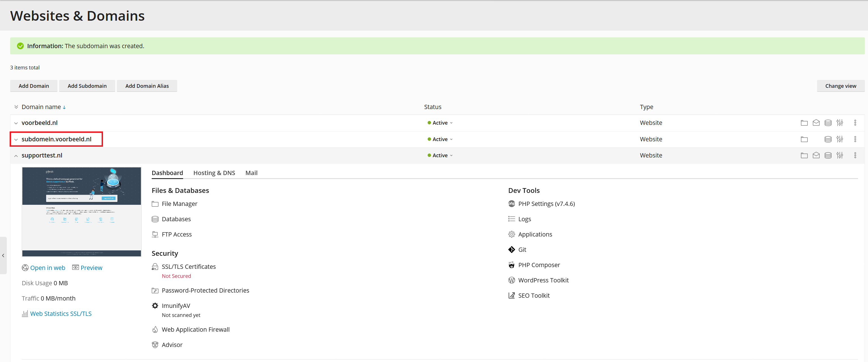868x362 pixels.
Task: Click the Advisor owl icon
Action: 155,345
